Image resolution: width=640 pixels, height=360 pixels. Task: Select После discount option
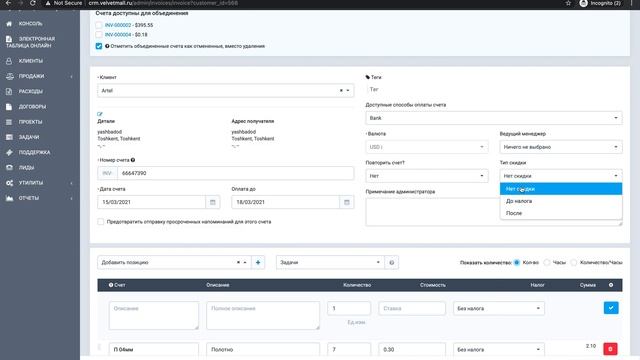point(561,213)
